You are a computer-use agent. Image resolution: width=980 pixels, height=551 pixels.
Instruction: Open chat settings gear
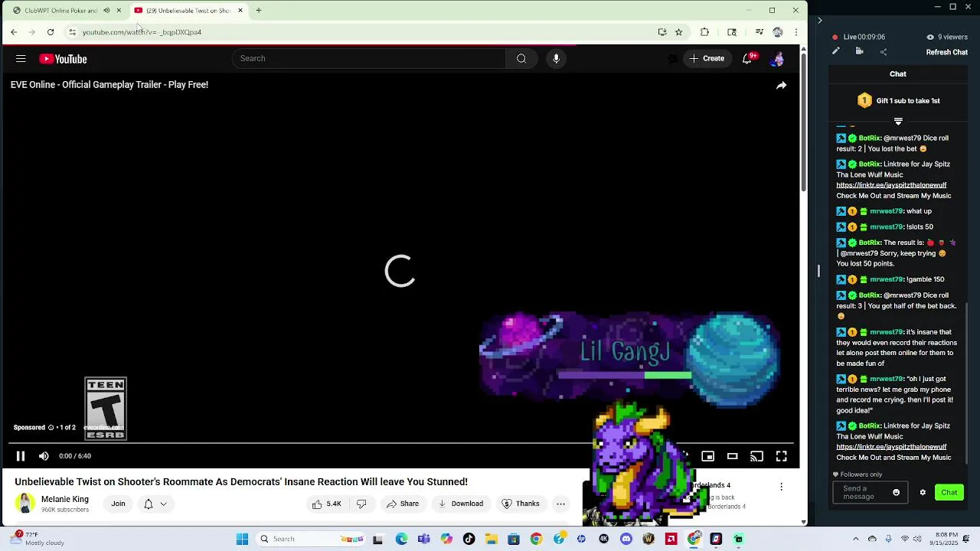(923, 493)
